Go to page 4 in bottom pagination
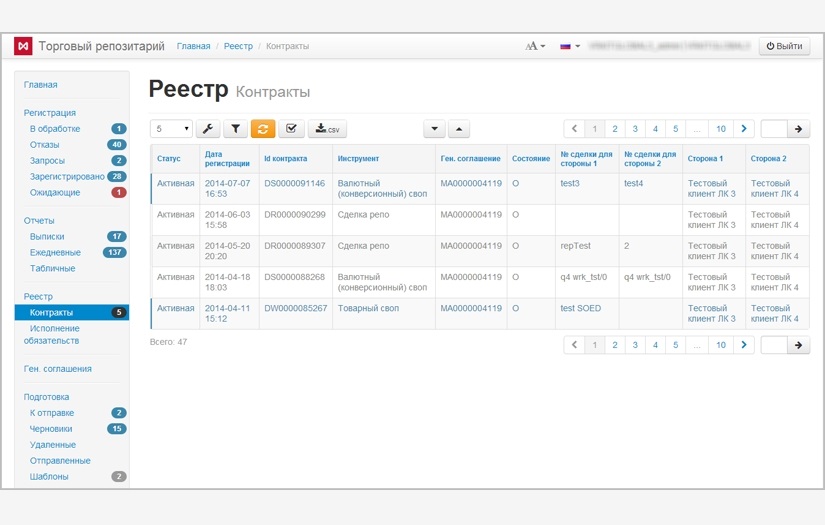Screen dimensions: 825x525 pos(655,345)
